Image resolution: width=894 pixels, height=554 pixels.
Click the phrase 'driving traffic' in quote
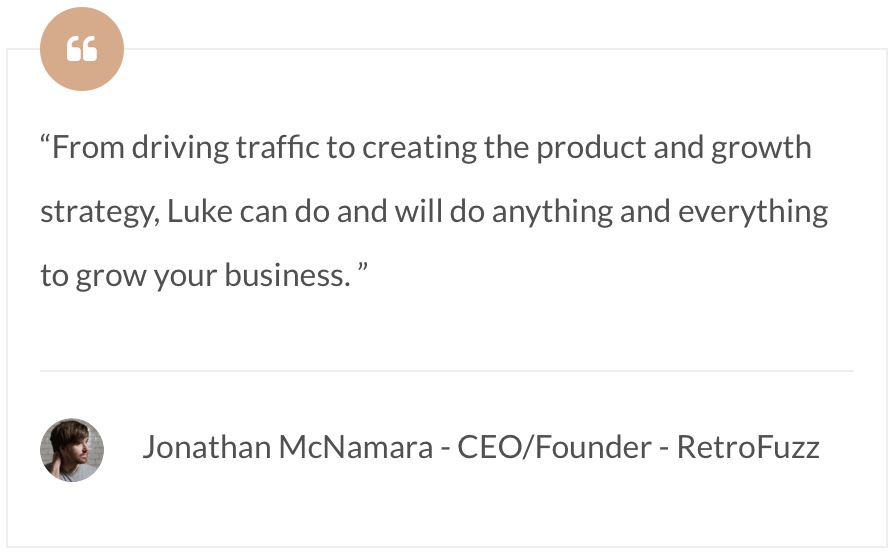point(226,148)
